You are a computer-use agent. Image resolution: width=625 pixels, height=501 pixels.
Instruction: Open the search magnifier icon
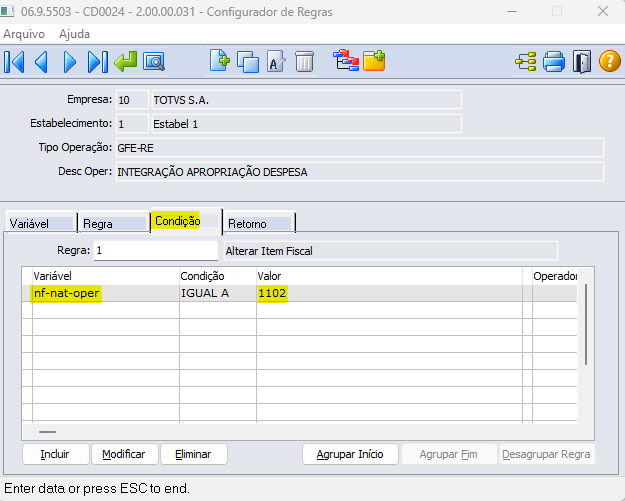pyautogui.click(x=154, y=62)
